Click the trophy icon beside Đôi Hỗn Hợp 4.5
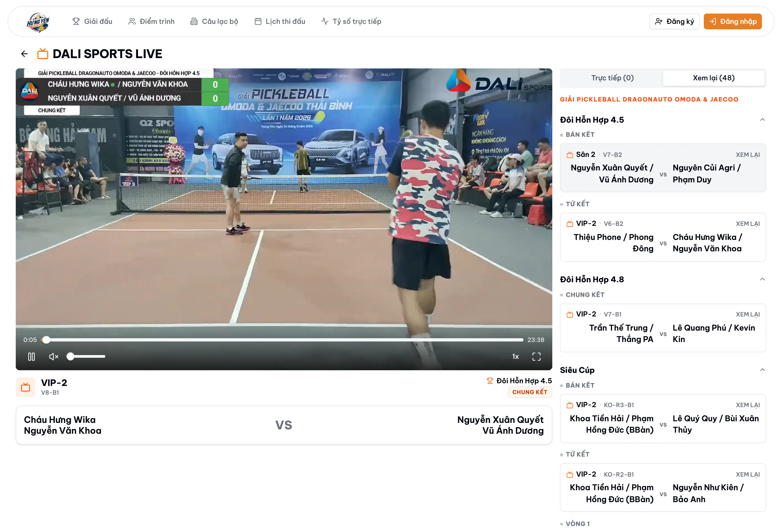Viewport: 782px width, 532px height. 490,381
